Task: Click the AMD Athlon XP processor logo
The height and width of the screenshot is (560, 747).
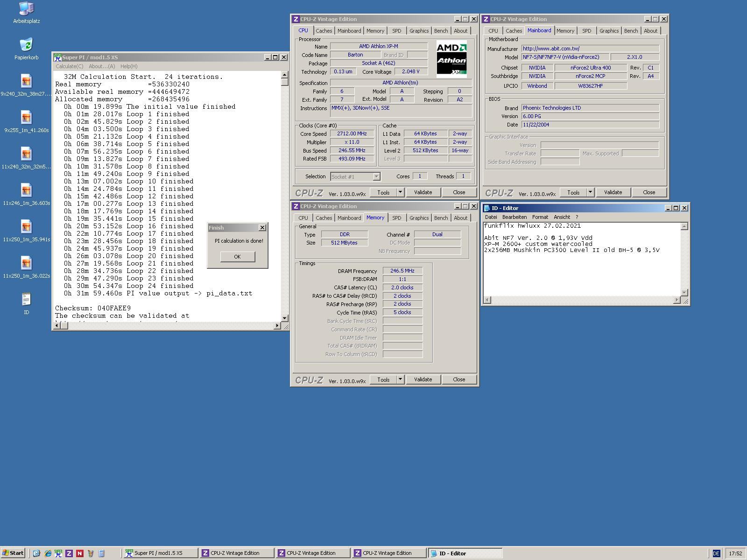Action: (451, 59)
